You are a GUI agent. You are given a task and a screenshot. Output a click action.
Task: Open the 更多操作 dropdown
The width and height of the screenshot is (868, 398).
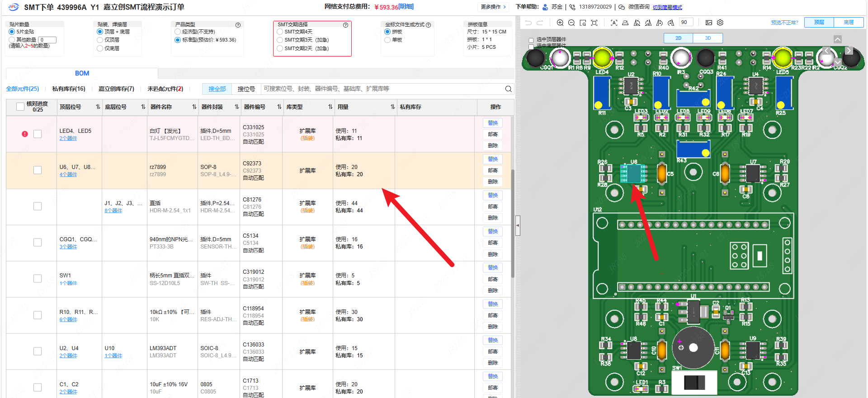[x=493, y=7]
